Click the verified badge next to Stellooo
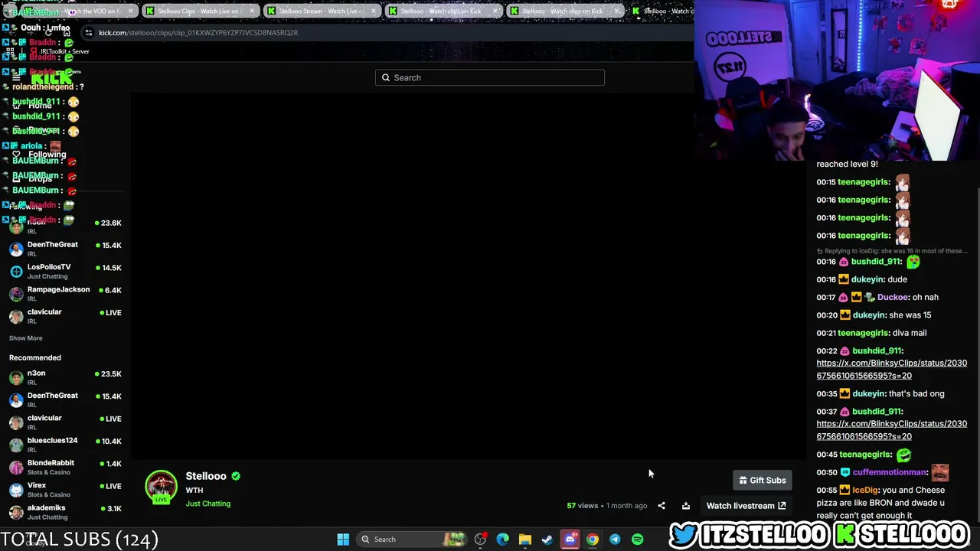Image resolution: width=980 pixels, height=551 pixels. pos(236,476)
